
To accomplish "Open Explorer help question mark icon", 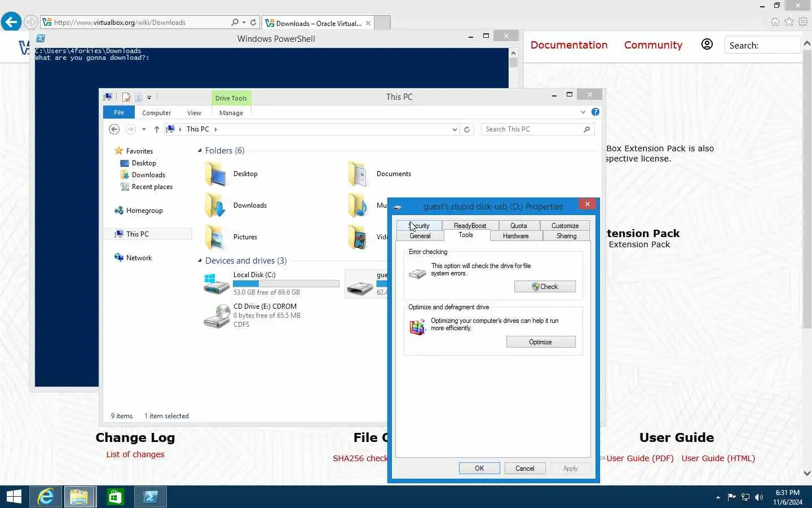I will pos(595,112).
